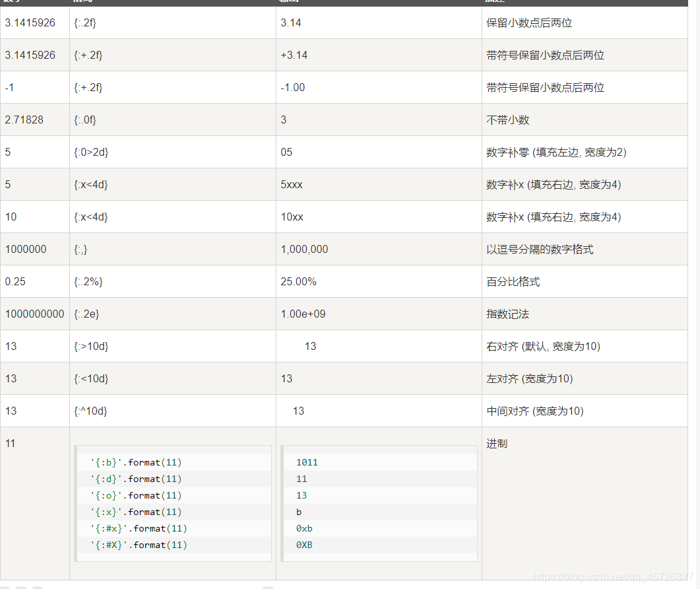The height and width of the screenshot is (589, 700).
Task: Click the 0xb hexadecimal output line
Action: 305,528
